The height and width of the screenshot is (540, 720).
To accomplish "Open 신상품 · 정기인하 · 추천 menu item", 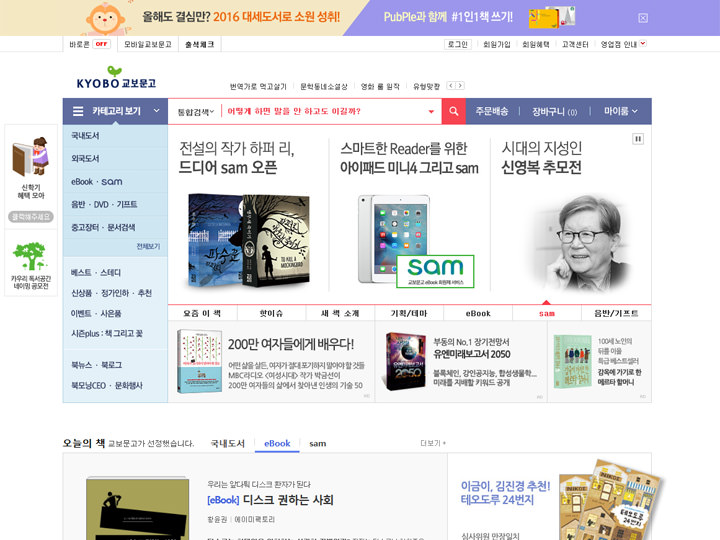I will coord(111,293).
